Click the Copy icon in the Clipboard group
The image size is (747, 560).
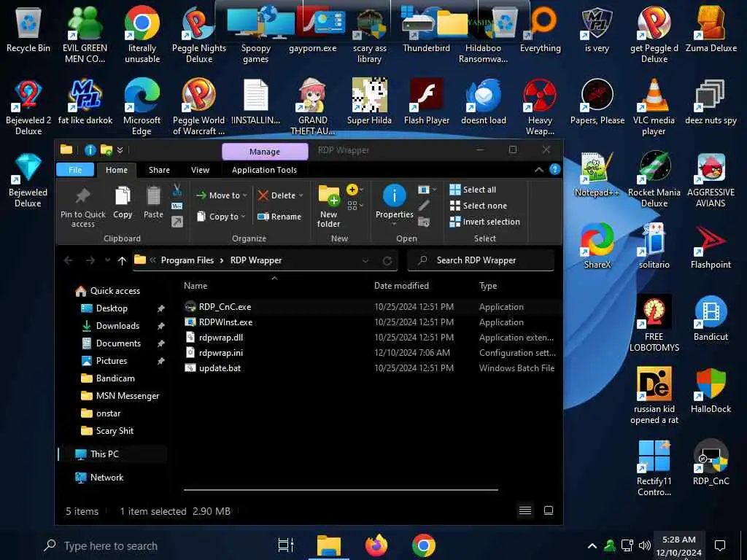point(123,202)
